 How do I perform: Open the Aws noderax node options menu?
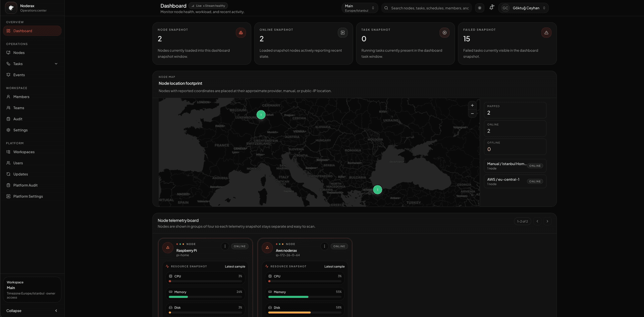[324, 246]
